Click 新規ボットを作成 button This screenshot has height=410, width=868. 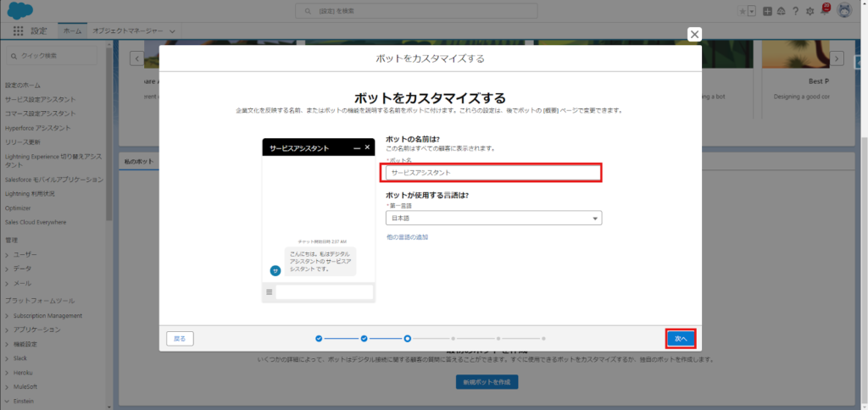[x=487, y=382]
